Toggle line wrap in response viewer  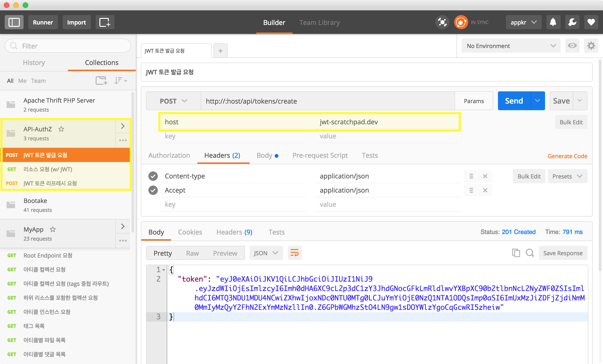(x=295, y=253)
